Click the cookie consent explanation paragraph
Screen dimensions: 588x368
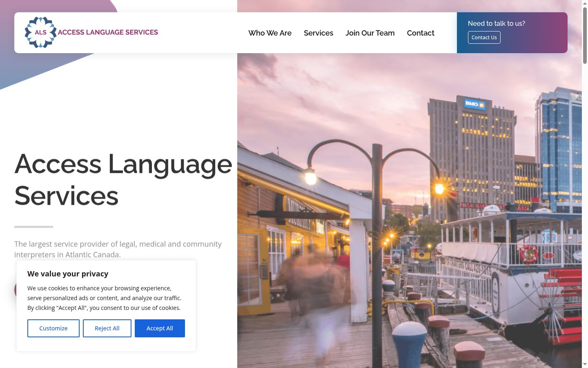[x=105, y=298]
